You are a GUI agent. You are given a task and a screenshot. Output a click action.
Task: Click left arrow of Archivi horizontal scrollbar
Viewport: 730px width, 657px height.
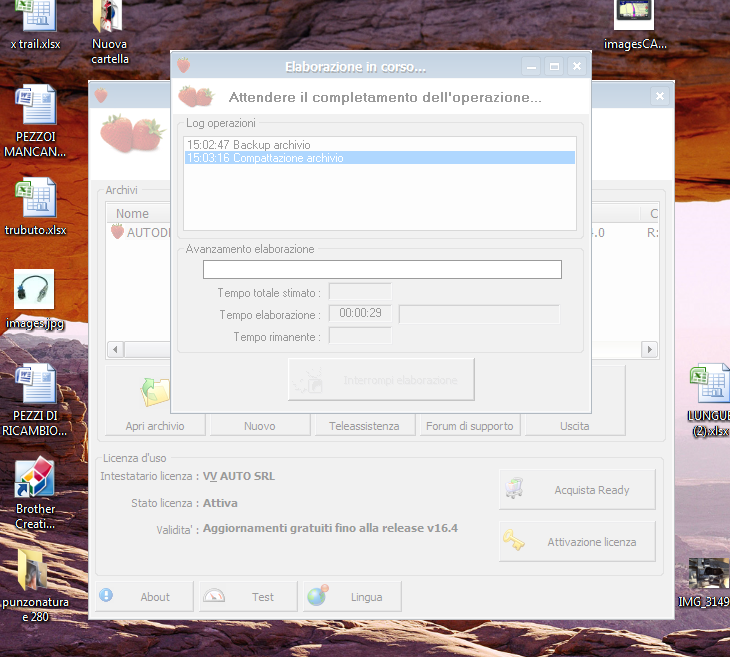(115, 349)
